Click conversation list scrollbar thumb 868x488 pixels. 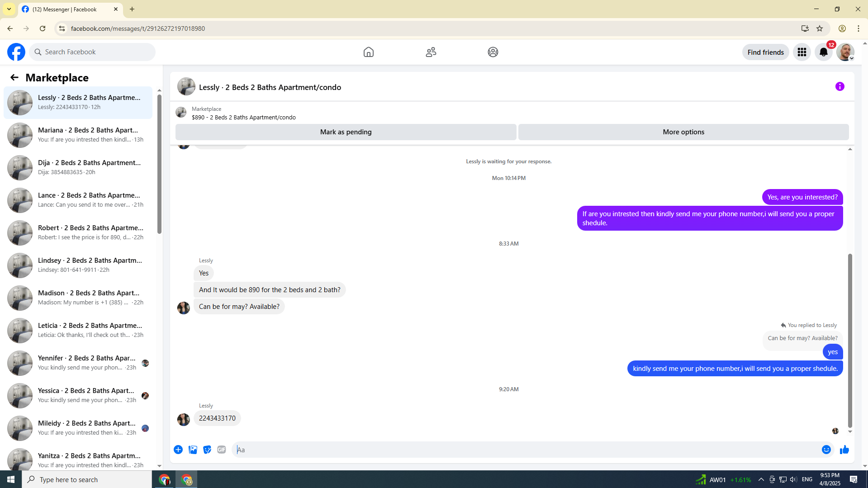[x=159, y=165]
